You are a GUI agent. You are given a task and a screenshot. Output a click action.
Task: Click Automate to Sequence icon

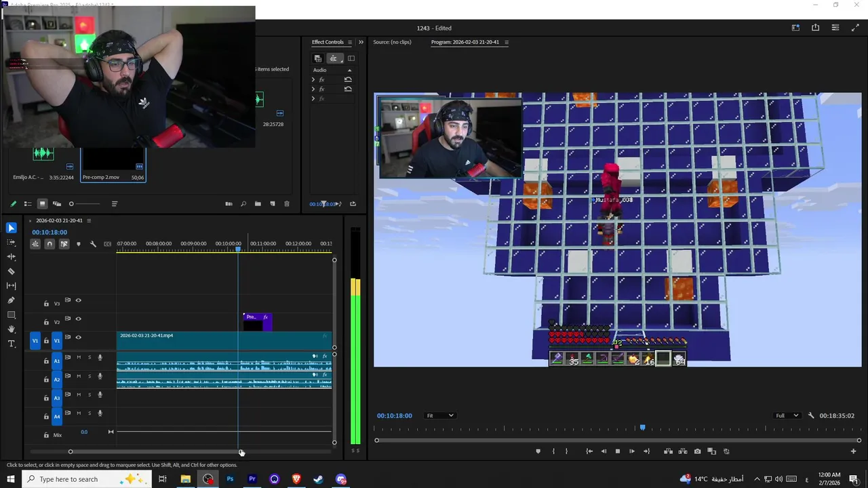[x=229, y=204]
